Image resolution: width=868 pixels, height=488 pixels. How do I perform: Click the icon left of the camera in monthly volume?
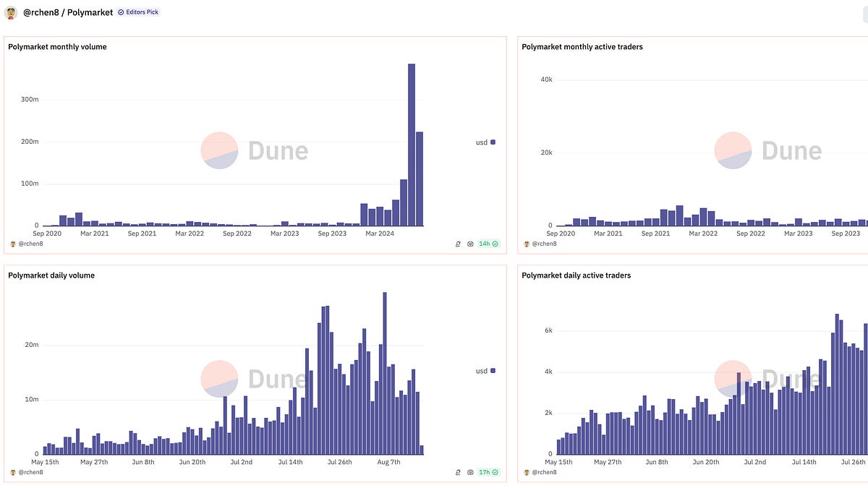point(458,244)
